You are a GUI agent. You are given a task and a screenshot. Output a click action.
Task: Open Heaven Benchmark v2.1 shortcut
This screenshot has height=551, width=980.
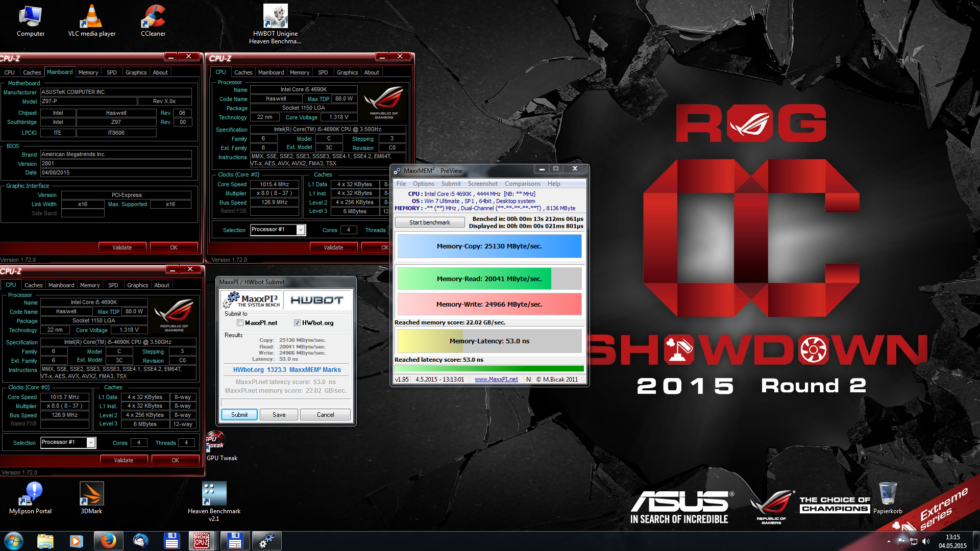point(214,502)
